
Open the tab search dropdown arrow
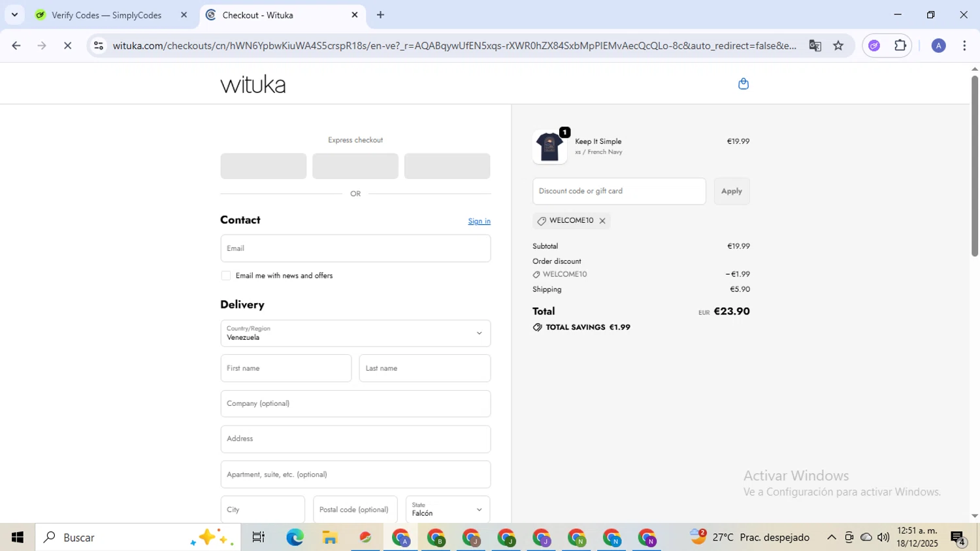pyautogui.click(x=14, y=14)
